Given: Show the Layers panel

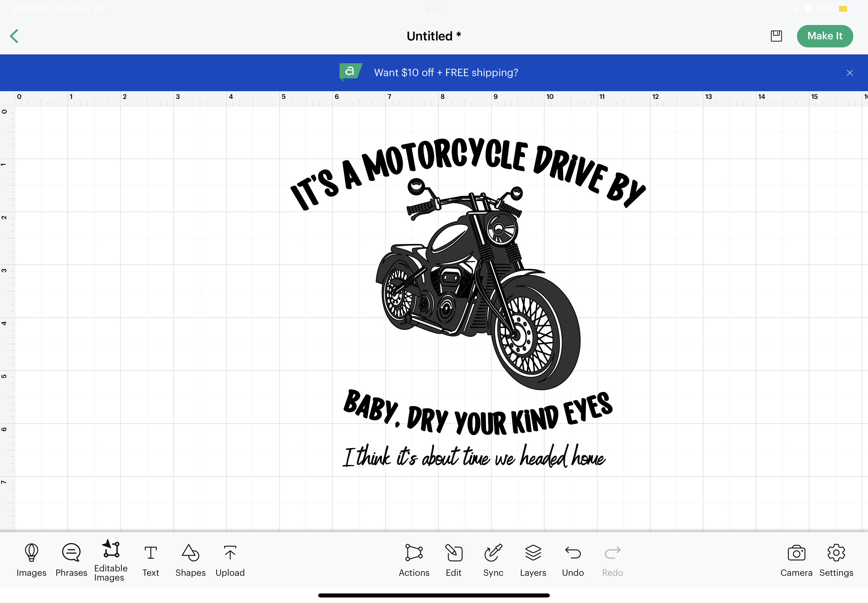Looking at the screenshot, I should point(533,561).
